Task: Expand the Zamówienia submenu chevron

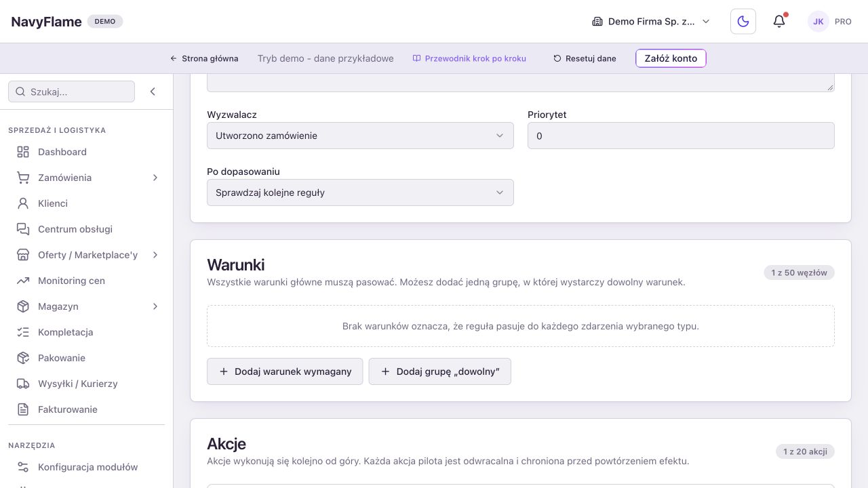Action: 155,178
